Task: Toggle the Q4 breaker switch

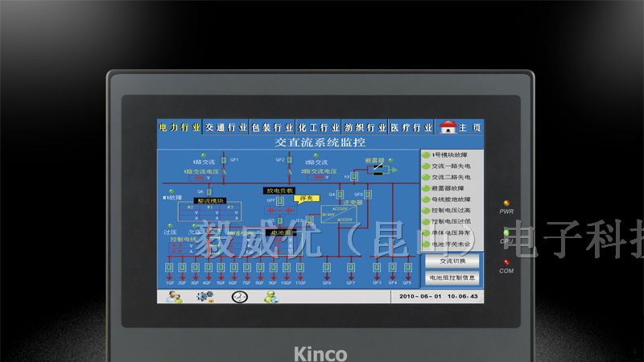Action: tap(340, 195)
